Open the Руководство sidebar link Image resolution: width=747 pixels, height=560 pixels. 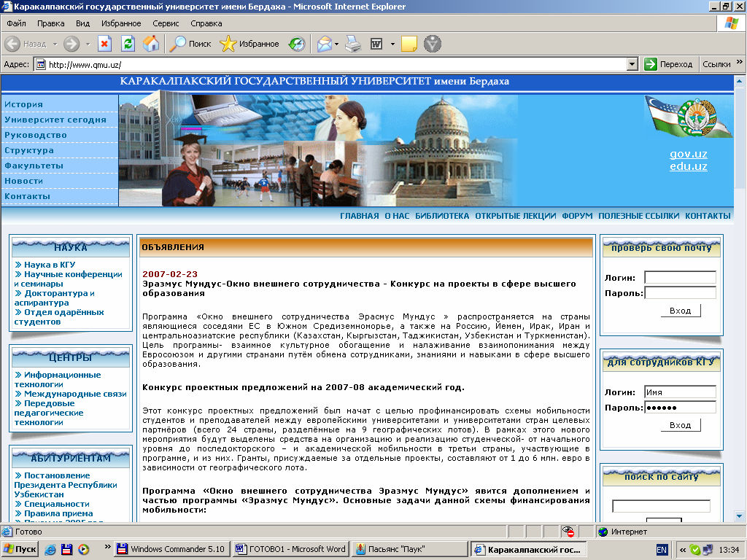pyautogui.click(x=36, y=135)
